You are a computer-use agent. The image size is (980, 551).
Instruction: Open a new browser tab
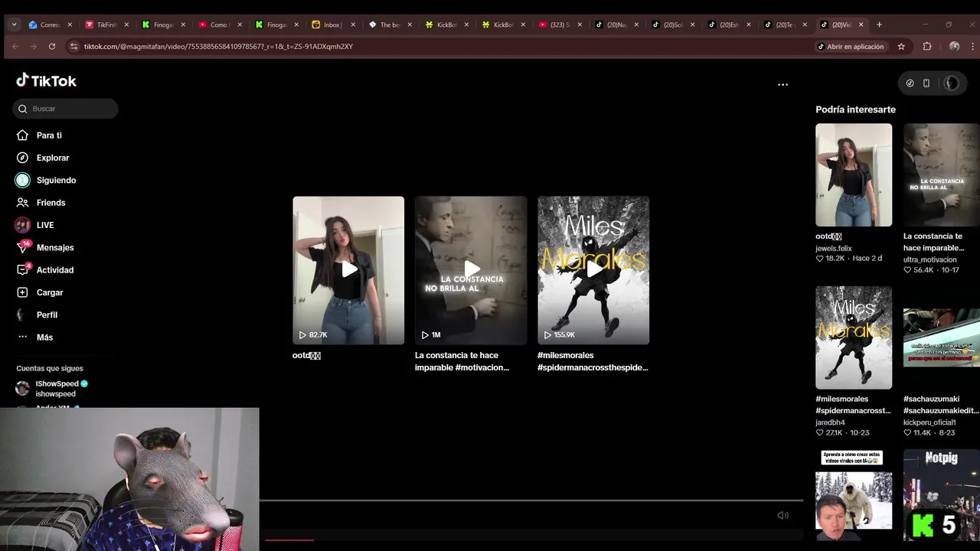pyautogui.click(x=879, y=24)
